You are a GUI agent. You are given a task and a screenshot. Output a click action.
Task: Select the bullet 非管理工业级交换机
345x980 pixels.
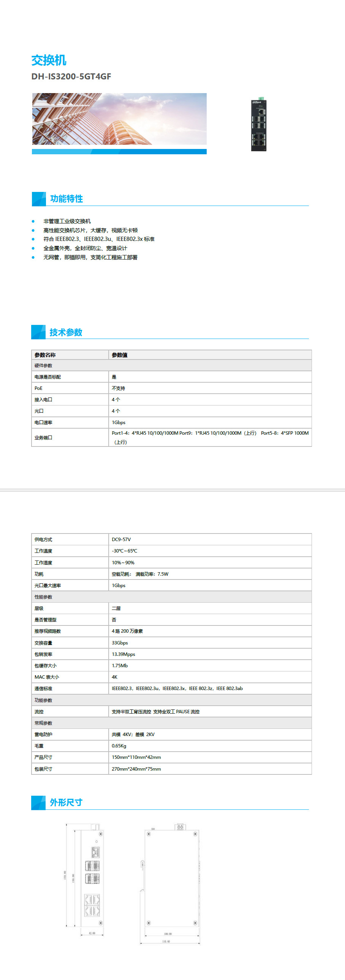pyautogui.click(x=67, y=221)
